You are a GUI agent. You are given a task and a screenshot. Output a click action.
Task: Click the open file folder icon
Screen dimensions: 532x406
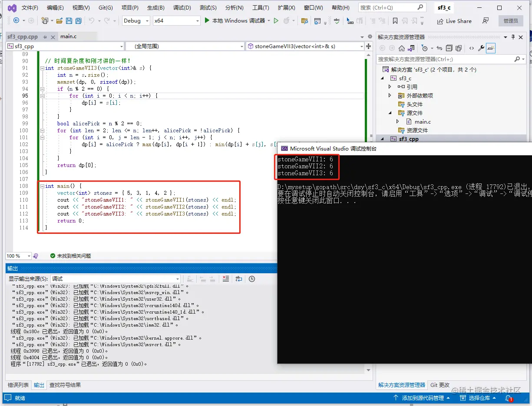(59, 20)
